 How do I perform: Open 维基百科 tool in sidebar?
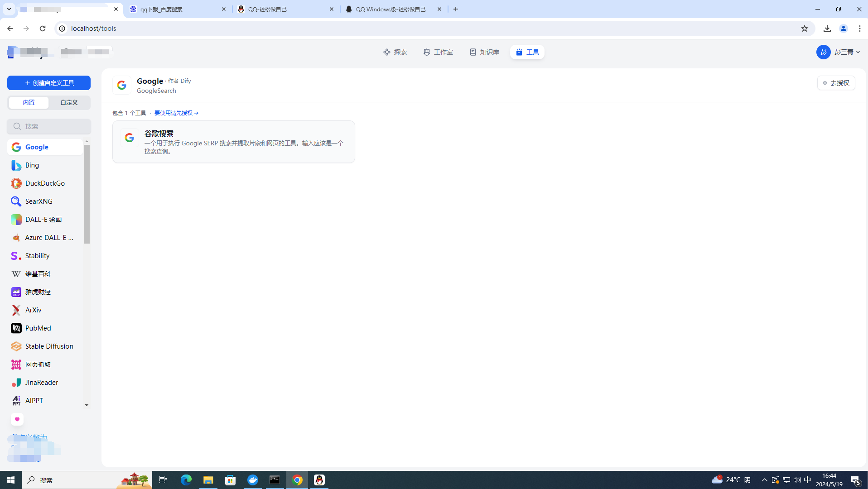[x=45, y=274]
